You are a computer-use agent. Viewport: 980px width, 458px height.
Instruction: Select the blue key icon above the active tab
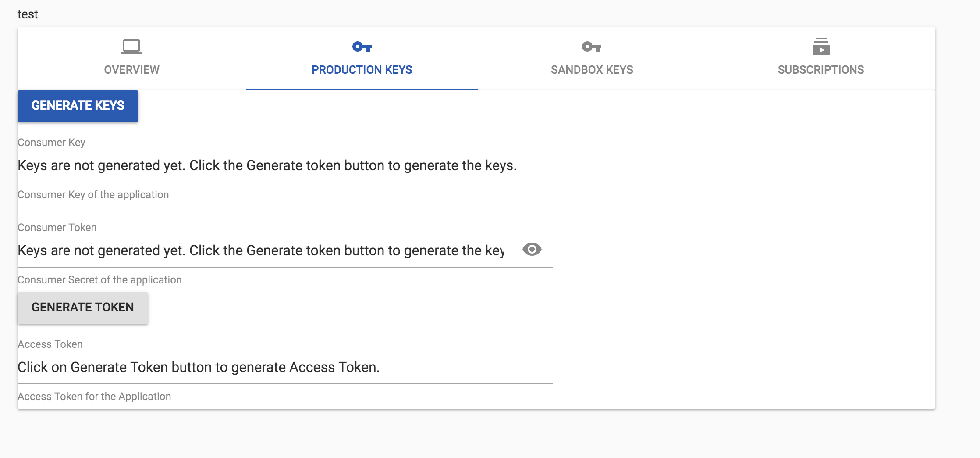[362, 47]
